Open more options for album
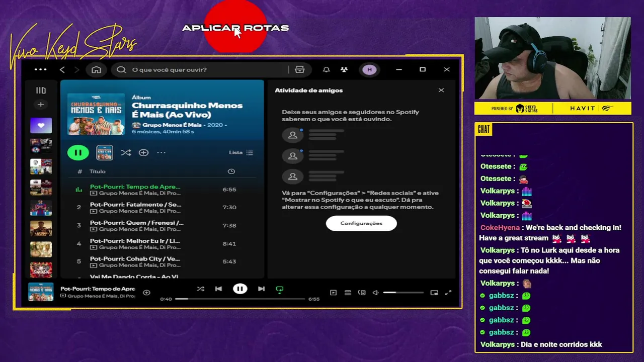This screenshot has width=644, height=362. coord(161,152)
